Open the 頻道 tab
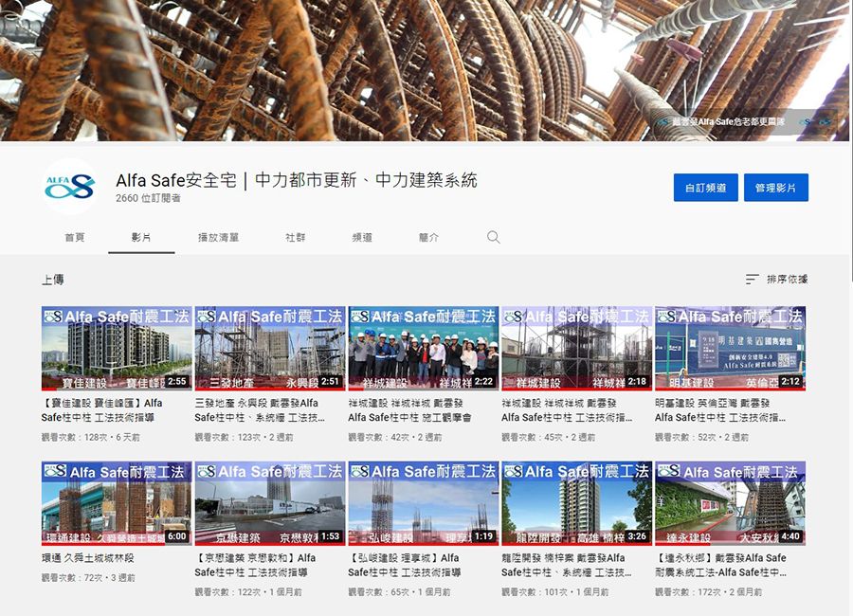Screen dimensions: 853x616 [362, 238]
